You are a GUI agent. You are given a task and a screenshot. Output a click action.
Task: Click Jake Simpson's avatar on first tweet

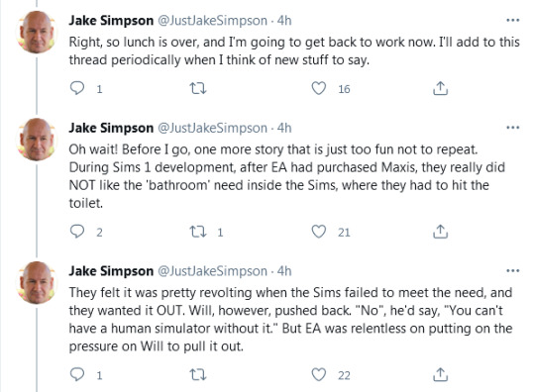click(x=37, y=32)
